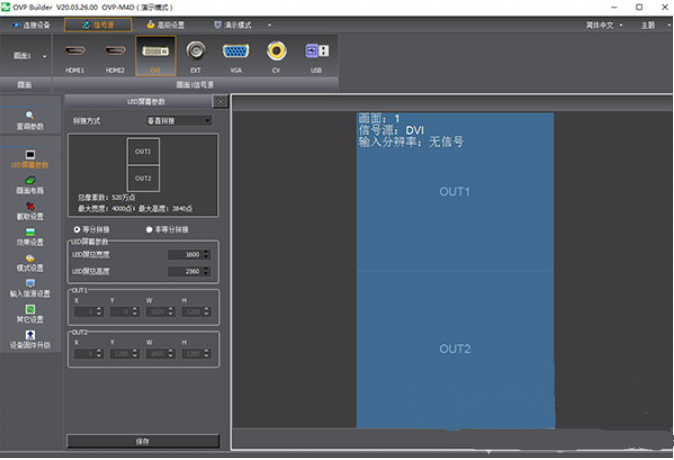Image resolution: width=674 pixels, height=460 pixels.
Task: Open LED屏幕参数 screen parameters in sidebar
Action: [x=30, y=159]
